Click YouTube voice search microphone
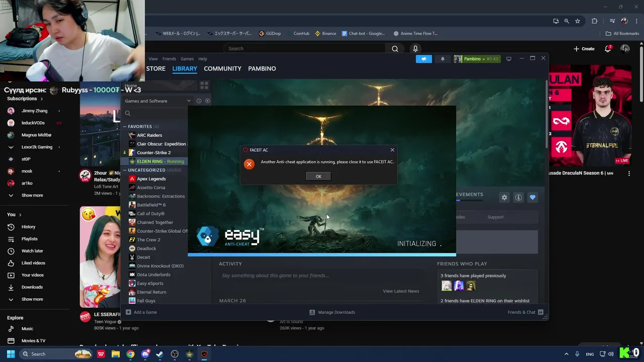This screenshot has height=362, width=644. [x=415, y=49]
